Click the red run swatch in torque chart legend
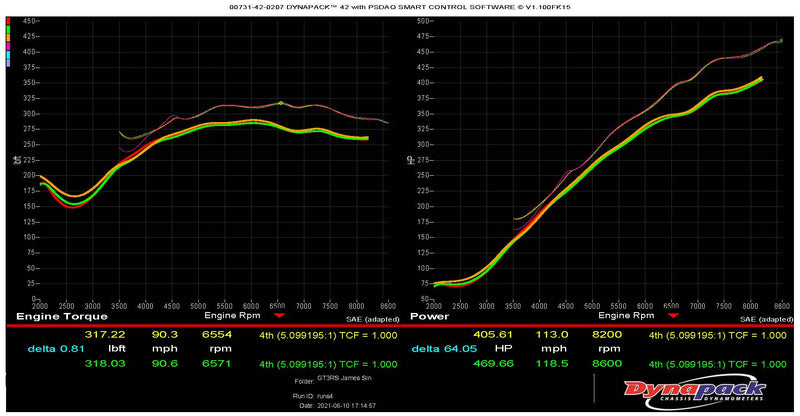Image resolution: width=800 pixels, height=416 pixels. (x=8, y=21)
